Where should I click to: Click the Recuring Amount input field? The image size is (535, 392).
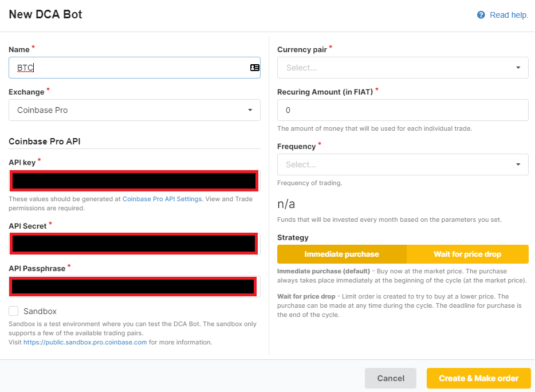(403, 110)
